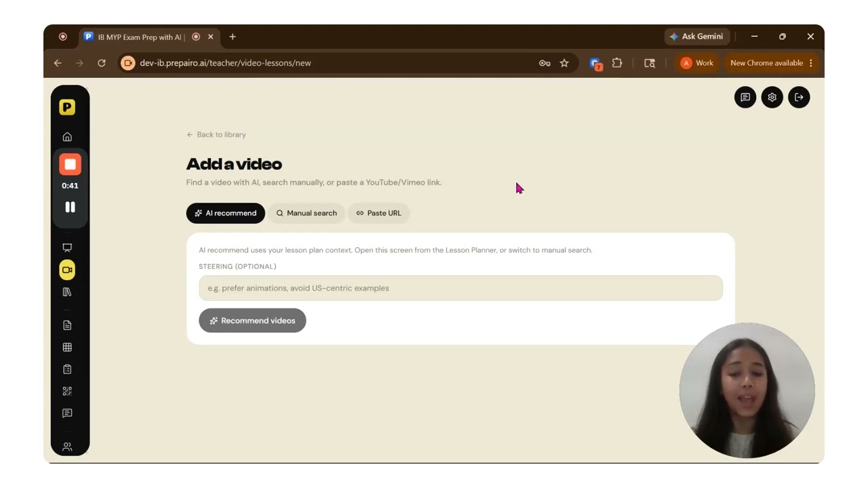Viewport: 868px width, 488px height.
Task: Click the browser forward arrow
Action: (79, 63)
